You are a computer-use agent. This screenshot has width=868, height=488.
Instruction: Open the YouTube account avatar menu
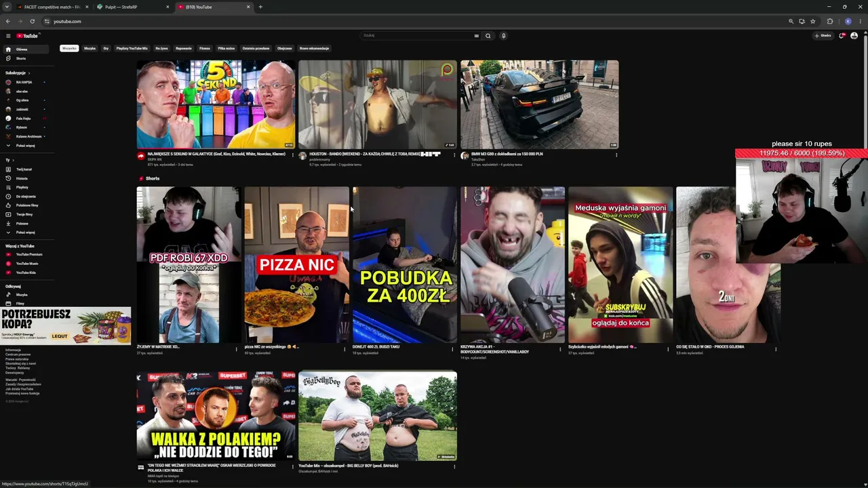[x=854, y=36]
